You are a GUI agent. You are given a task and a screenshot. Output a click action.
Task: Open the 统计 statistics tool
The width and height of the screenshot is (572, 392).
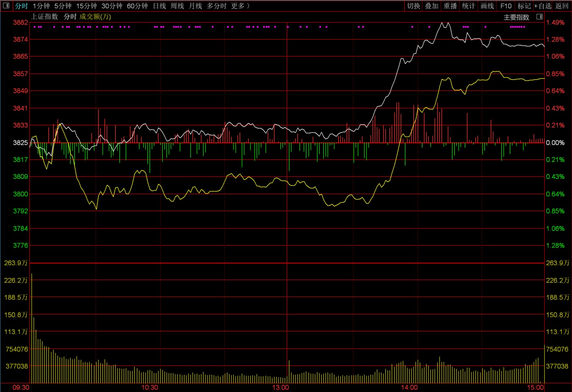(468, 6)
